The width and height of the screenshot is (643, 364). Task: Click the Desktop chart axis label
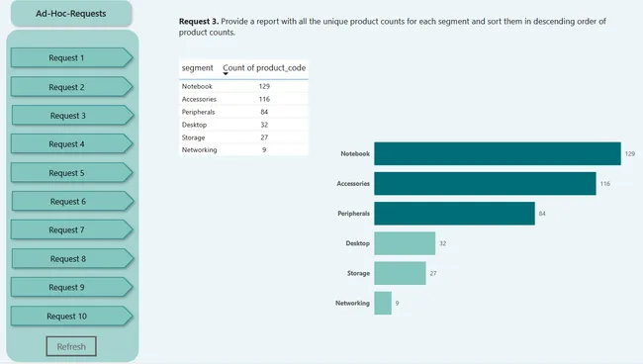(x=357, y=243)
